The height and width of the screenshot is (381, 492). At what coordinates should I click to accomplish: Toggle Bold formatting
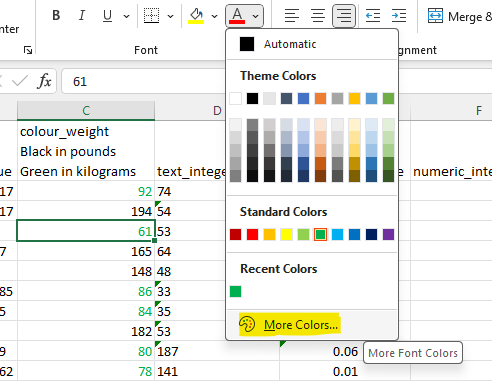[x=56, y=15]
